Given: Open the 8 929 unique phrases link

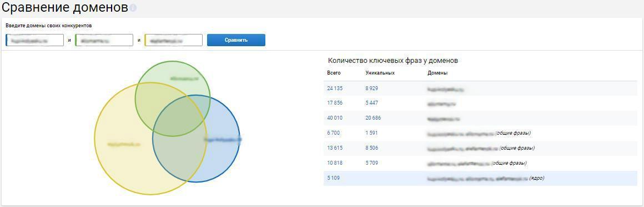Looking at the screenshot, I should click(x=372, y=88).
